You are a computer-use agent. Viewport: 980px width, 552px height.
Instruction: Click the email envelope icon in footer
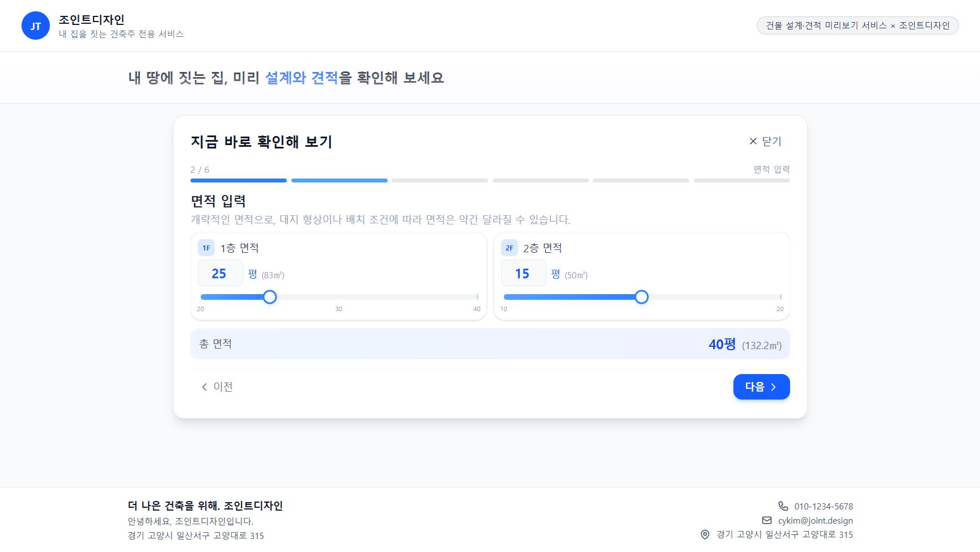click(766, 520)
